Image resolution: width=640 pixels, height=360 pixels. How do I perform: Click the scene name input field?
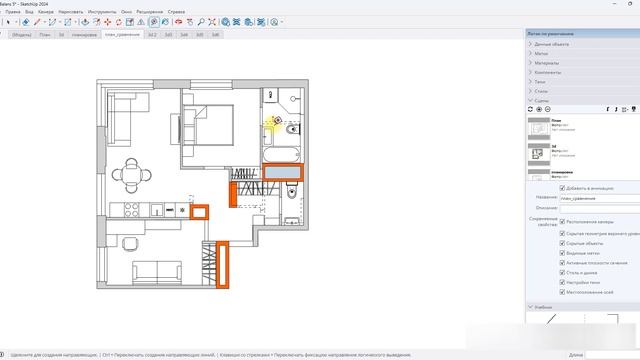599,198
